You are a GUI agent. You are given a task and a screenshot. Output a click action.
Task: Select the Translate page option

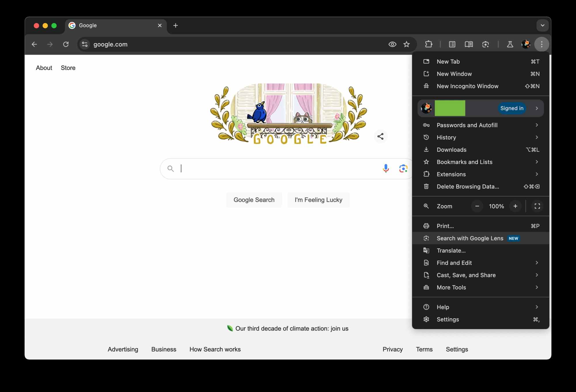click(x=451, y=250)
